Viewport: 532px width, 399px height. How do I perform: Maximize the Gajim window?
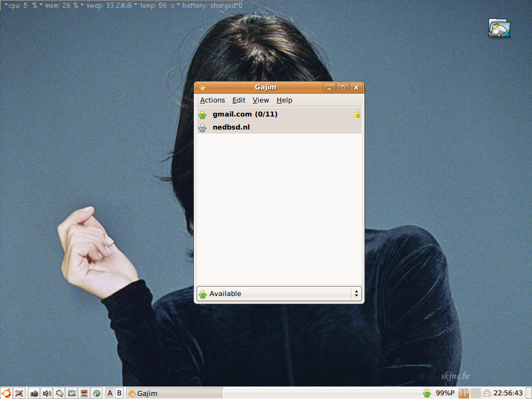(343, 87)
